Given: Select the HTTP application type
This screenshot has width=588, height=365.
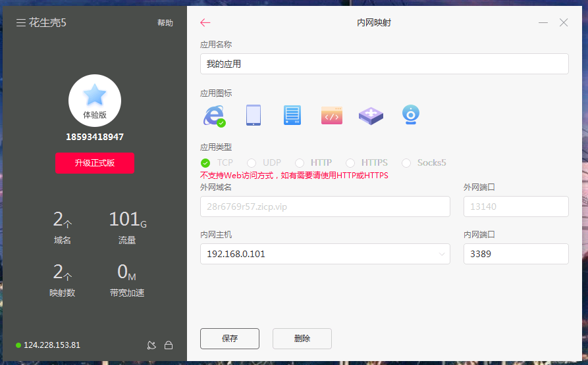Looking at the screenshot, I should 300,163.
